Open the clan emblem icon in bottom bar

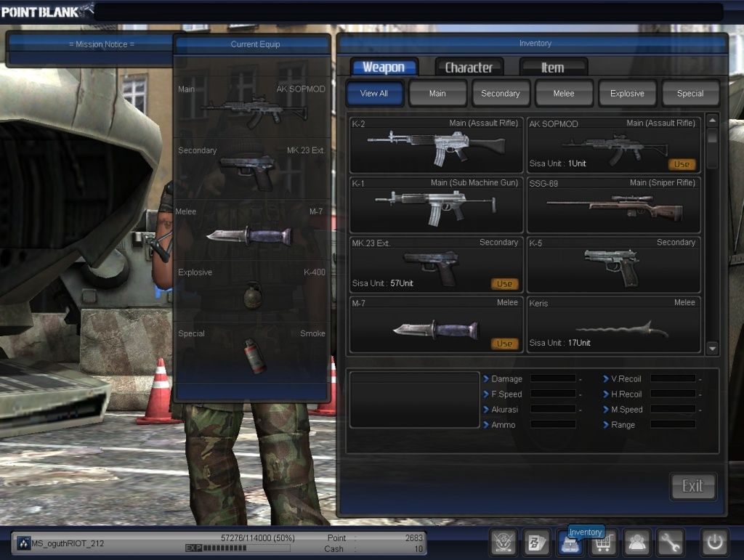point(504,543)
